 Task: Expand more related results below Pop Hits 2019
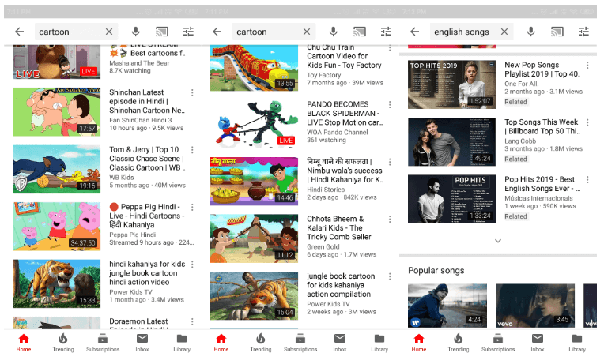tap(498, 241)
